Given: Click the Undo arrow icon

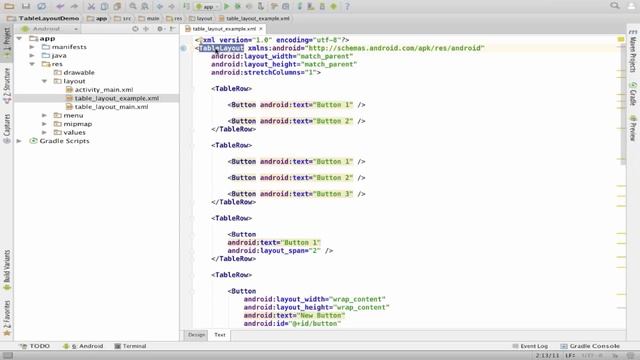Looking at the screenshot, I should point(60,6).
